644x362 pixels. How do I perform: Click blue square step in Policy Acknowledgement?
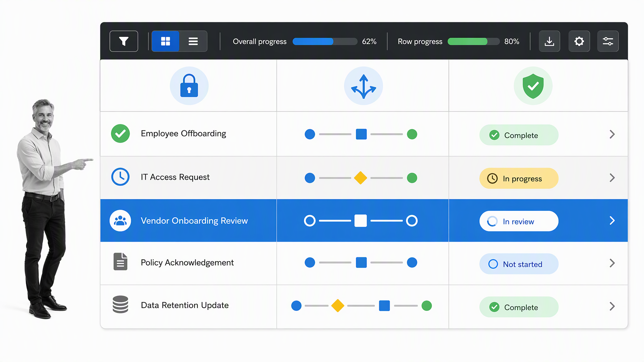pyautogui.click(x=361, y=262)
